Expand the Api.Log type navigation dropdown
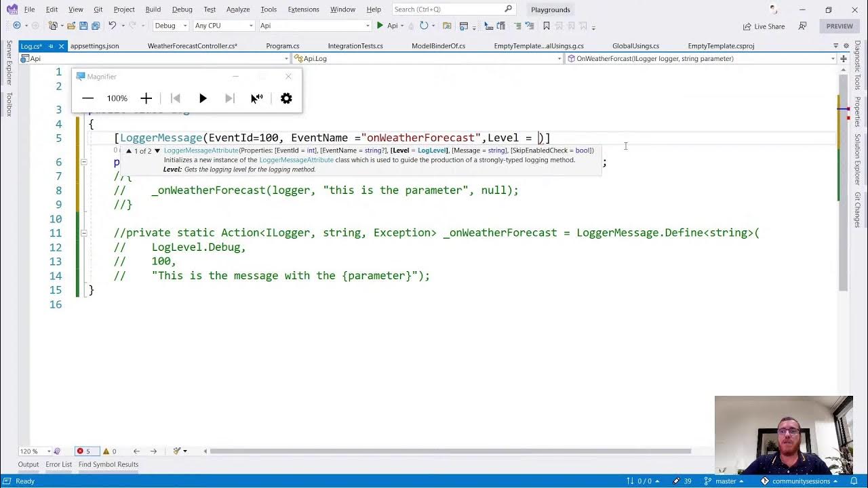This screenshot has width=868, height=488. (x=559, y=59)
